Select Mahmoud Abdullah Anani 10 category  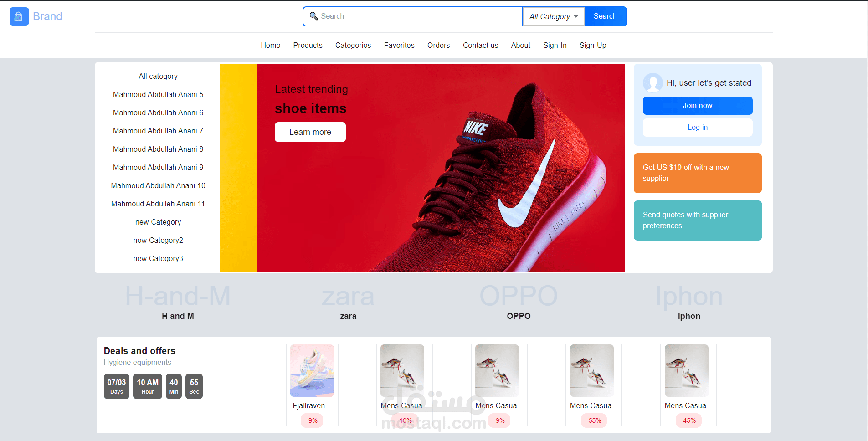[x=158, y=186]
